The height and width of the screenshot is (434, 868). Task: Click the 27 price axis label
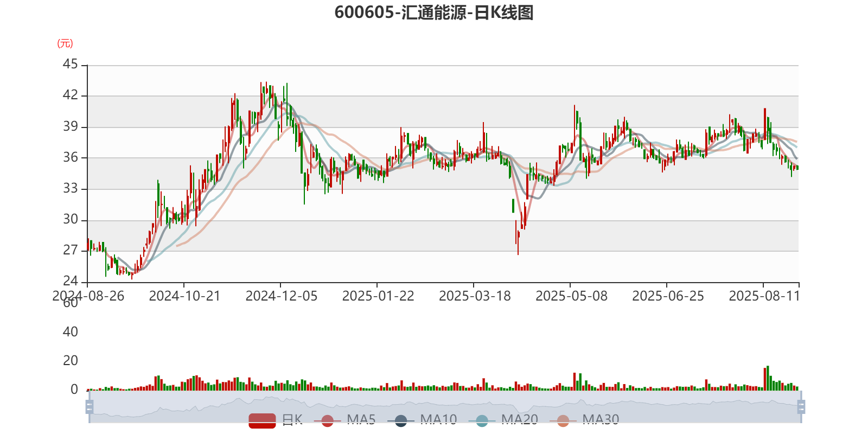(71, 250)
